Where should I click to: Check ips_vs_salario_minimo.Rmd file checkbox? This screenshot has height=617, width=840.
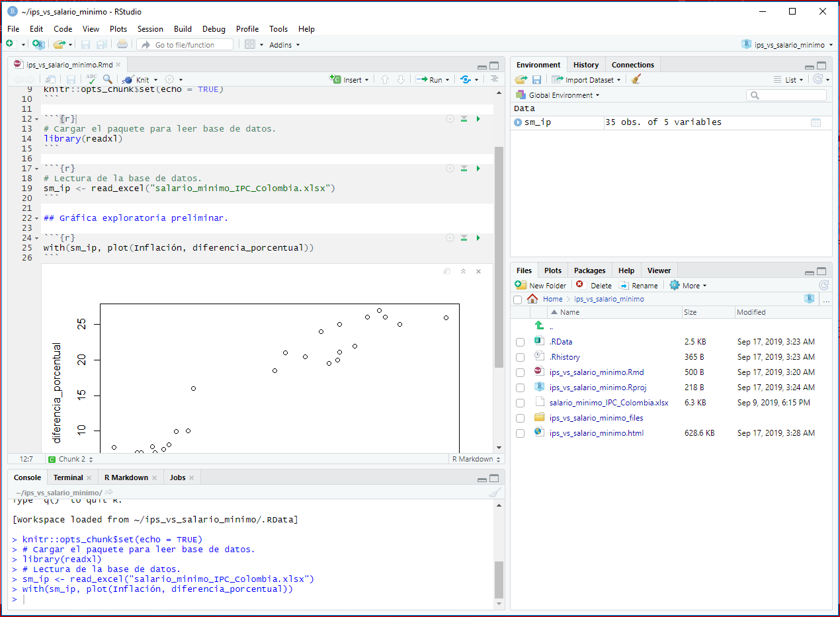[520, 372]
